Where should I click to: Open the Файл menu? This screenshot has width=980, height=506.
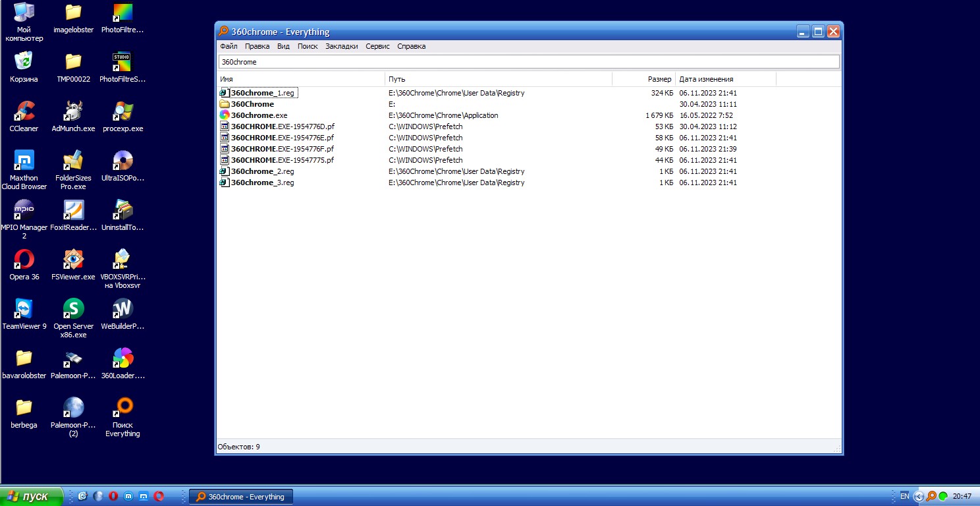coord(229,46)
